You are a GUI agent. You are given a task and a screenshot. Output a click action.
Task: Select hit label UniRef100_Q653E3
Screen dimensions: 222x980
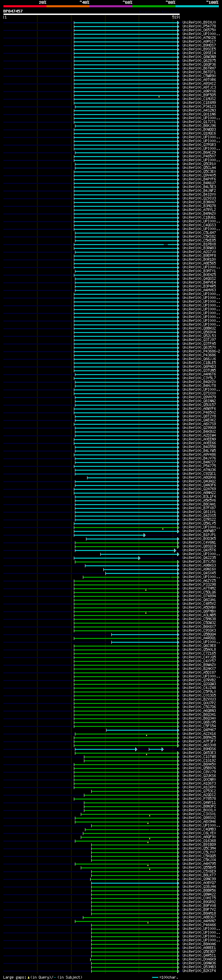pos(199,753)
